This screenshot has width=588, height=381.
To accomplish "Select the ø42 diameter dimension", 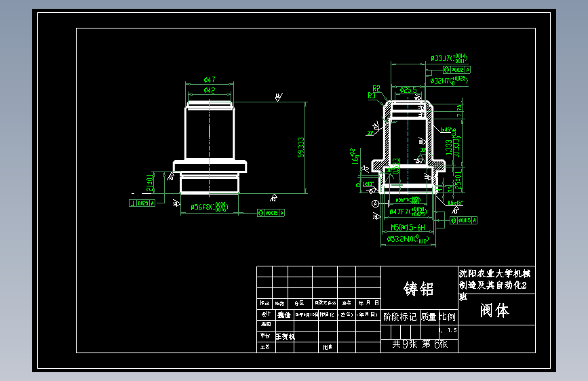I will click(210, 90).
